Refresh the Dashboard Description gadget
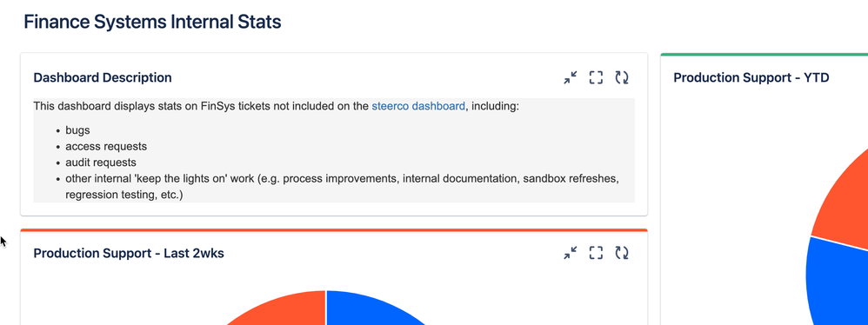This screenshot has width=868, height=325. pos(622,77)
